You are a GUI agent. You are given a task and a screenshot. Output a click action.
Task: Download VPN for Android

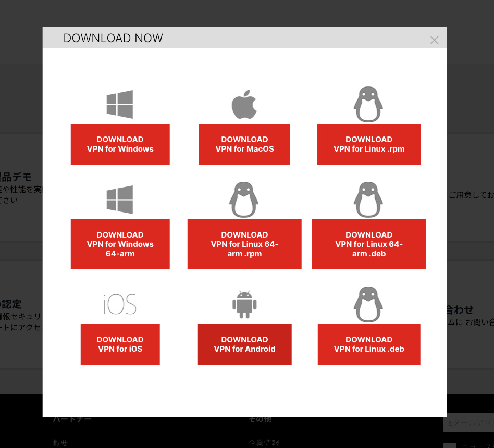coord(244,344)
